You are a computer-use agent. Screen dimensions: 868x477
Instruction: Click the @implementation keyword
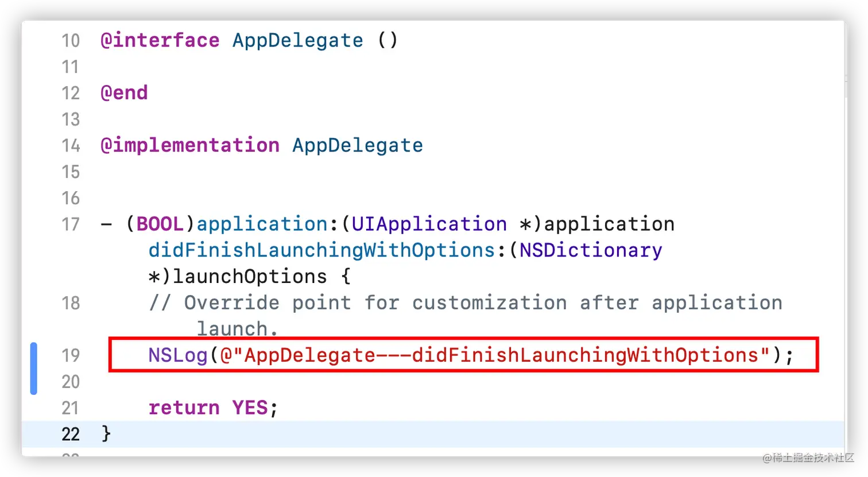pyautogui.click(x=189, y=145)
